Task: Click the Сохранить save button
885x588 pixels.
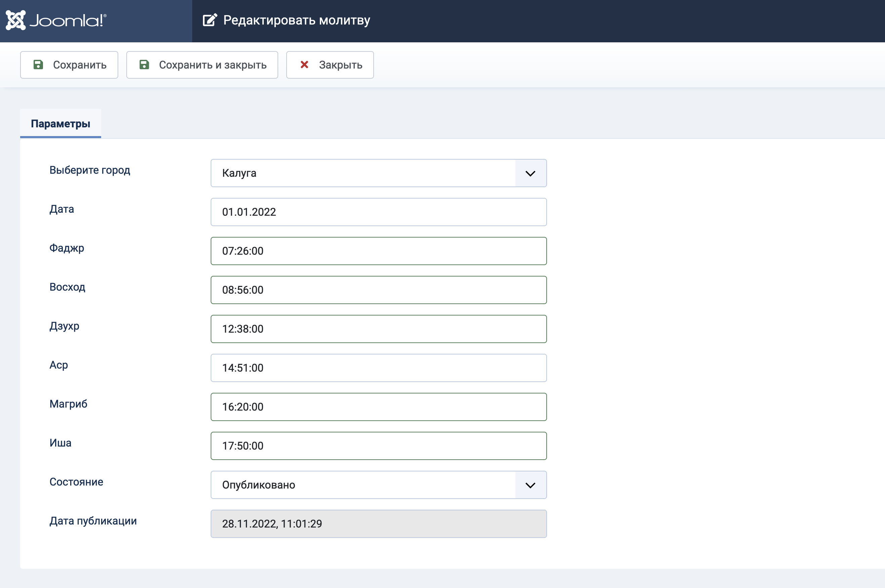Action: pos(69,65)
